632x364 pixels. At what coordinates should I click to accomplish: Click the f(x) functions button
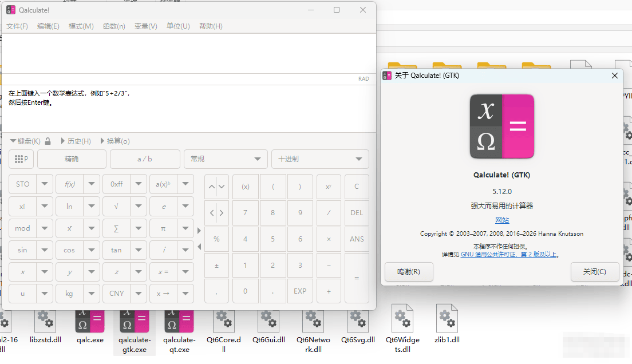click(70, 184)
